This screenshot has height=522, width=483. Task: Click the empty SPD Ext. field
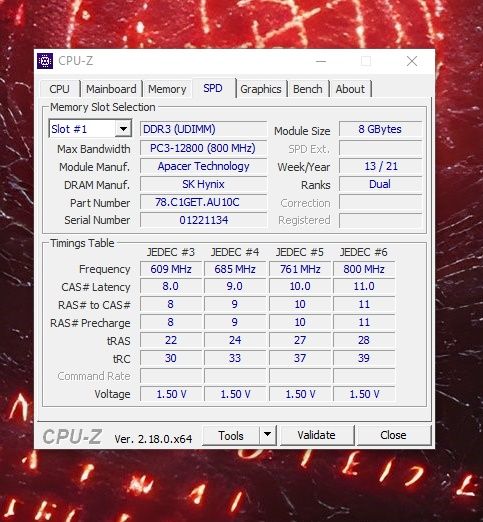380,148
